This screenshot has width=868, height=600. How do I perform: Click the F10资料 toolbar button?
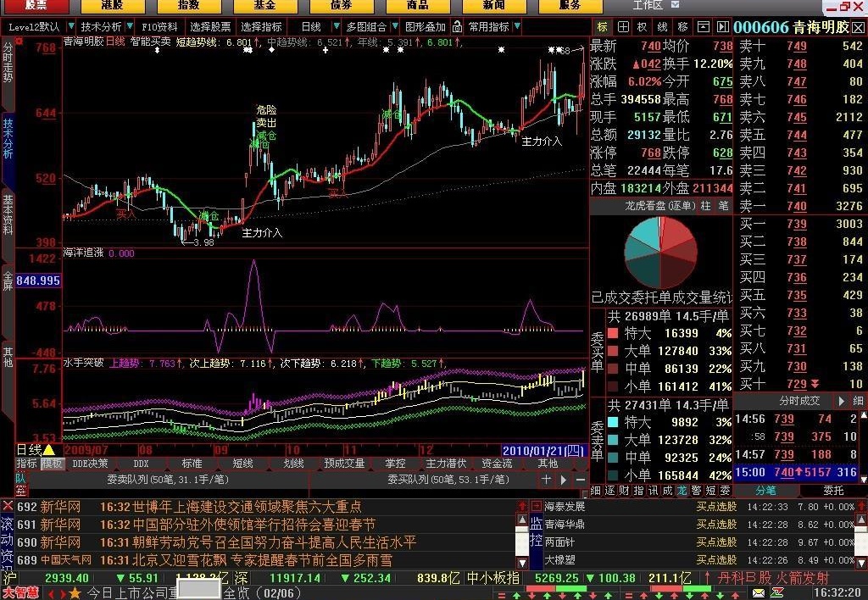point(159,26)
